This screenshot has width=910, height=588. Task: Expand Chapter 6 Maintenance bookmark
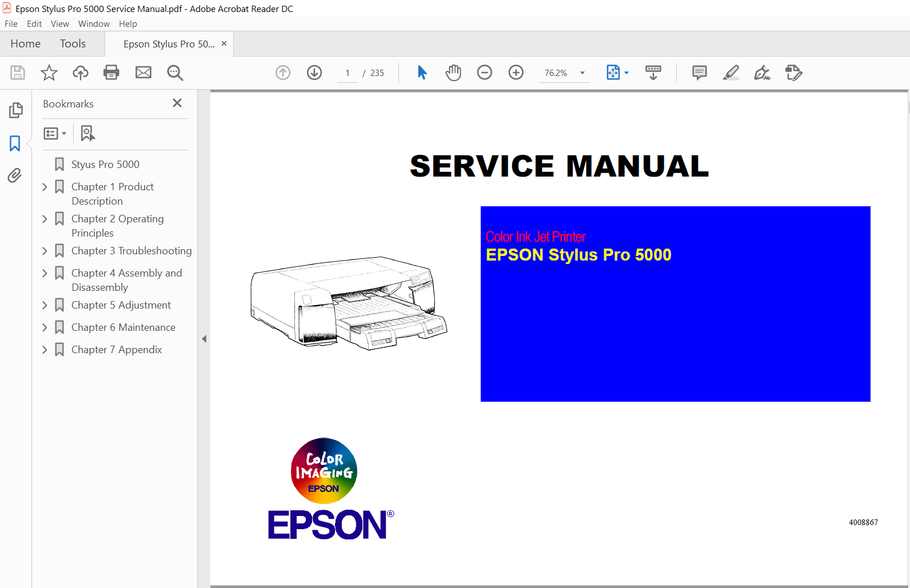[45, 327]
